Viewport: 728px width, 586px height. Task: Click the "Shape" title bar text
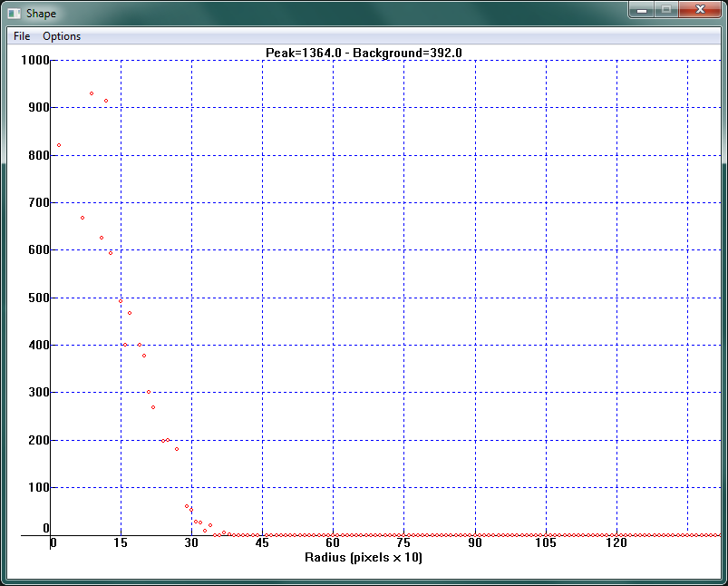tap(41, 14)
